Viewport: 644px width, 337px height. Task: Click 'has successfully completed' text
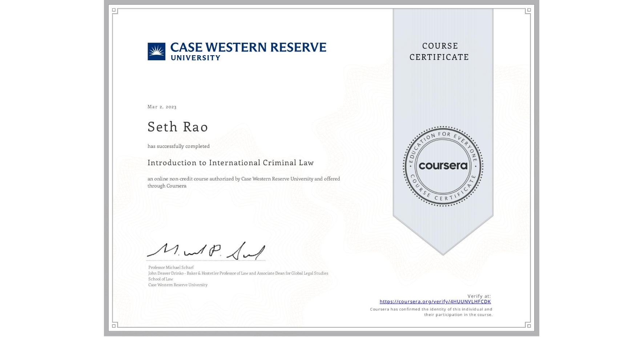point(178,146)
